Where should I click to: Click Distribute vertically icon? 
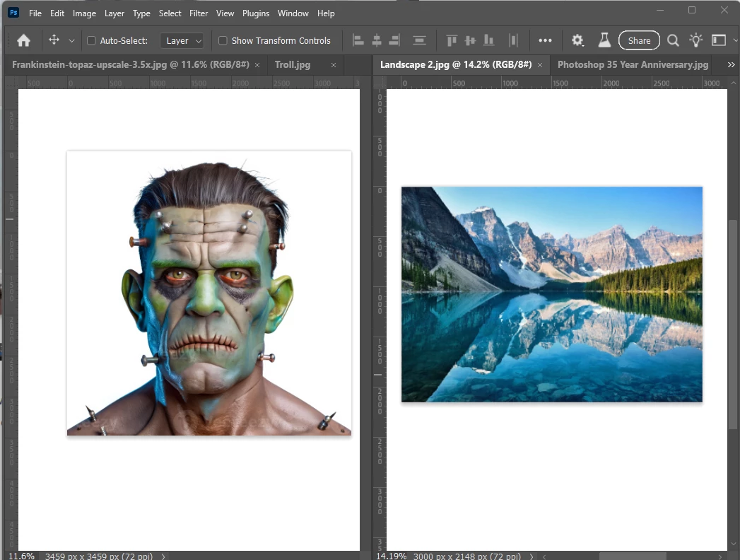419,40
